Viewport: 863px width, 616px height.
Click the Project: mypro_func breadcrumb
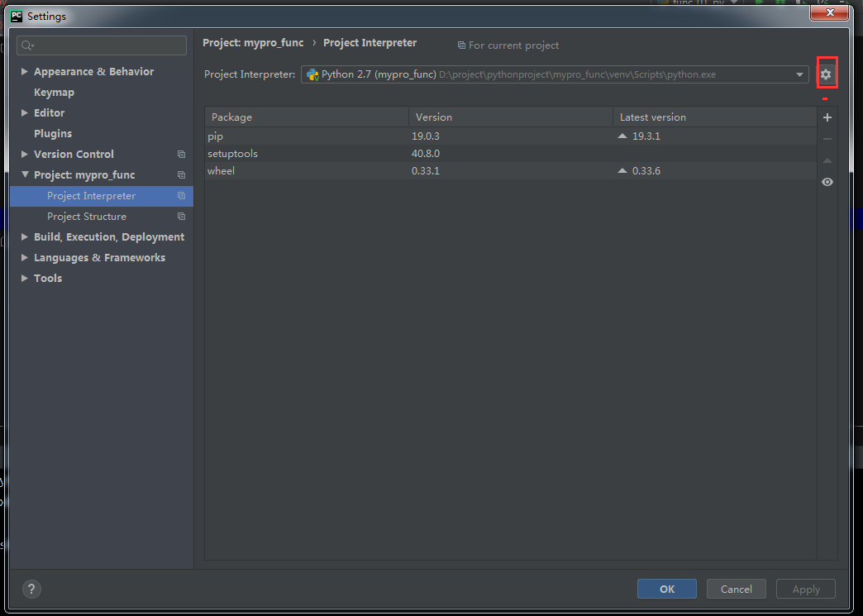253,43
